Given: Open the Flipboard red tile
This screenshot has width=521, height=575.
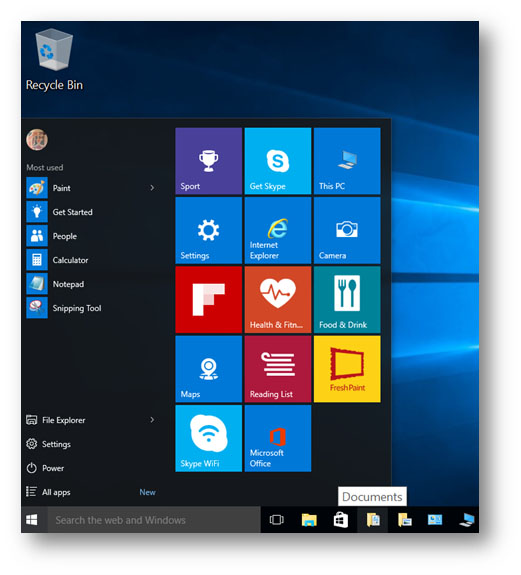Looking at the screenshot, I should click(209, 300).
